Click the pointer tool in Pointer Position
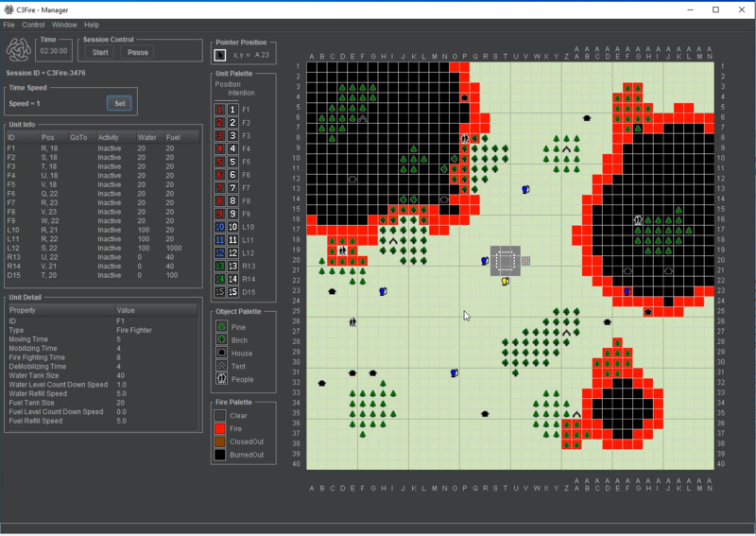The width and height of the screenshot is (756, 536). (220, 56)
